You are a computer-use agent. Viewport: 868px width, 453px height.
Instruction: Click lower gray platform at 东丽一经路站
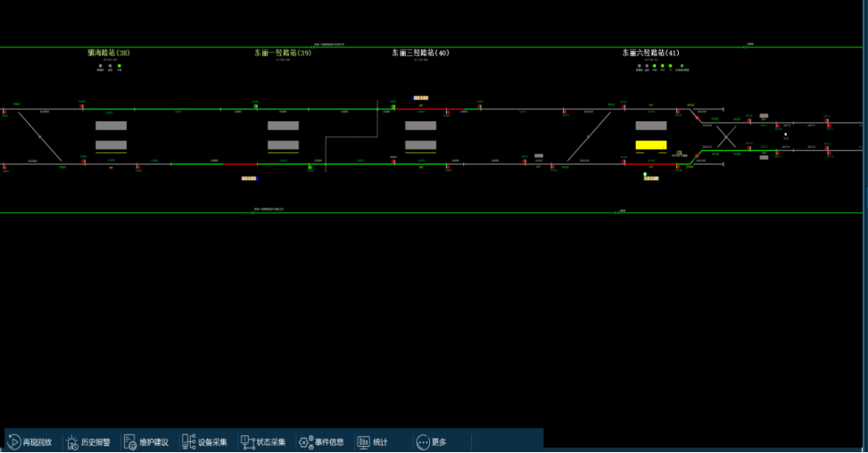[284, 145]
